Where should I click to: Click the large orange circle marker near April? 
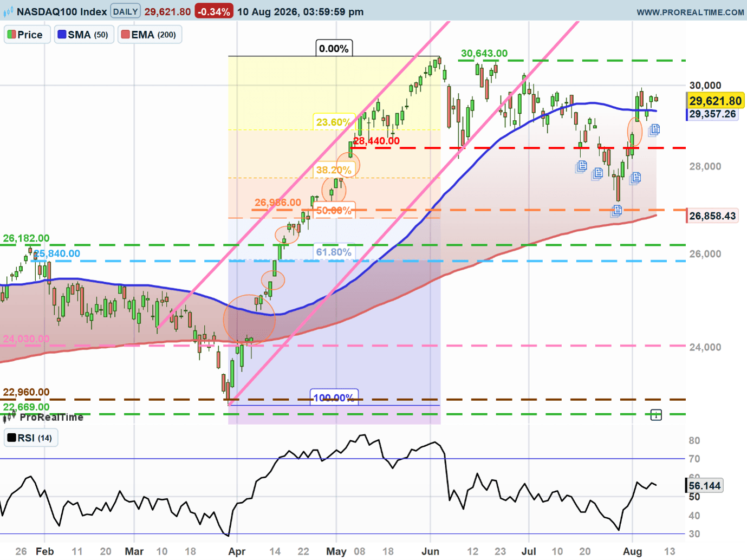pos(249,320)
